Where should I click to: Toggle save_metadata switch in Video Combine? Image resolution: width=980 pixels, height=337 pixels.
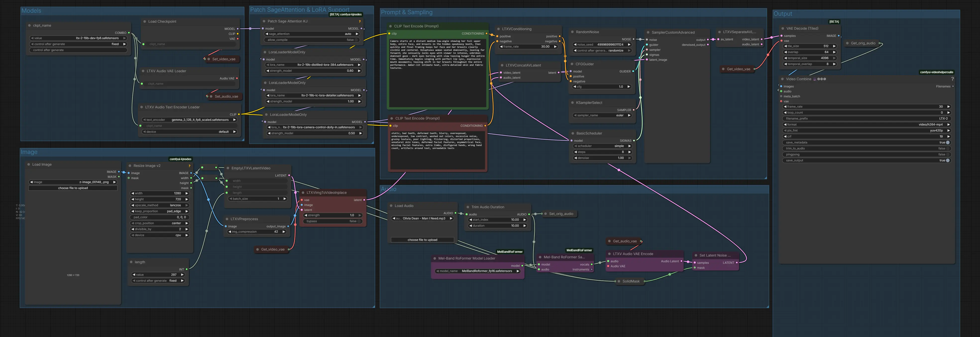tap(947, 142)
